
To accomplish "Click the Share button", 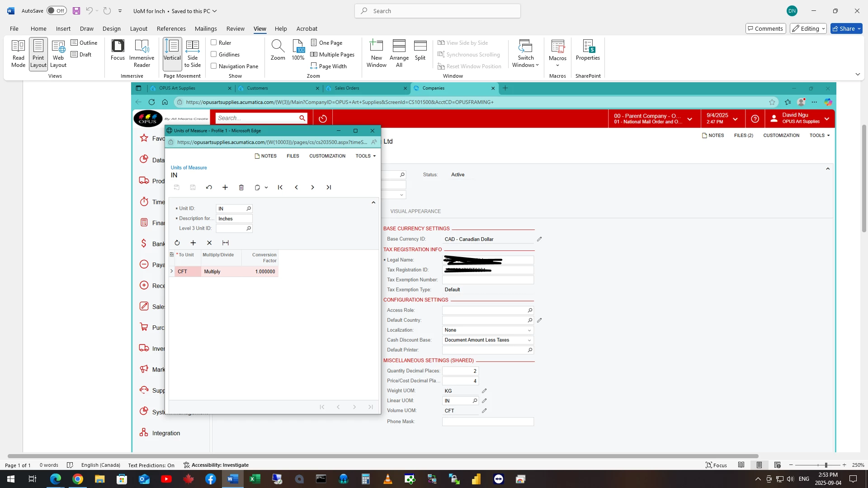I will coord(846,28).
